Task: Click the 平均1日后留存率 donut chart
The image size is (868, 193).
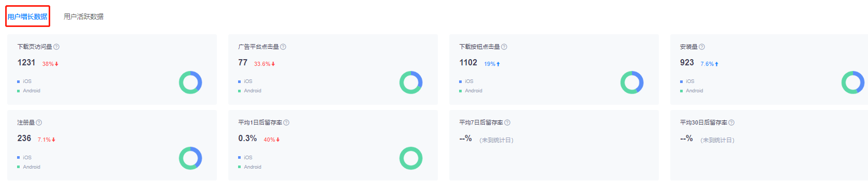Action: click(411, 158)
